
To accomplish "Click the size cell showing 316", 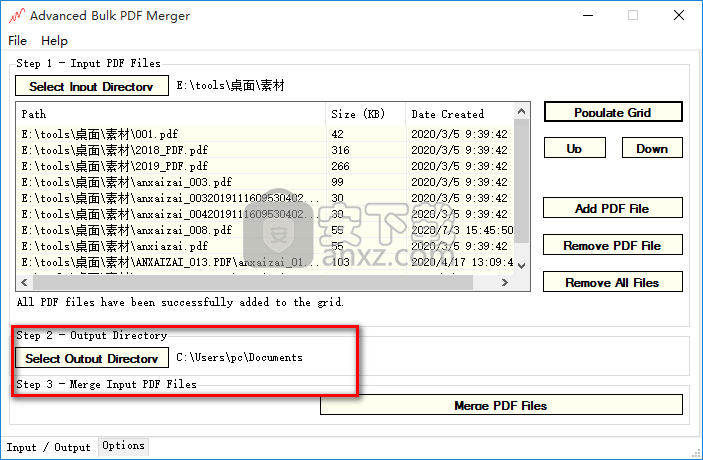I will pyautogui.click(x=366, y=150).
